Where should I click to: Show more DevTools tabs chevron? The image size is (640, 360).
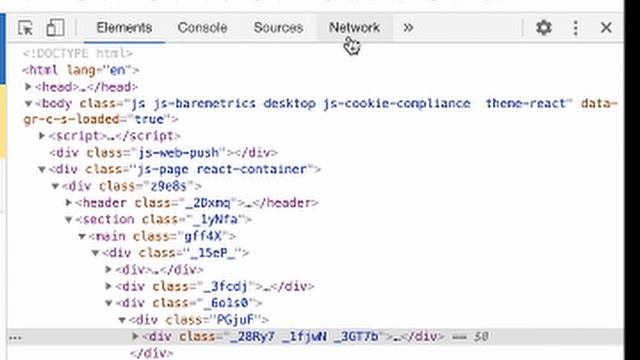point(408,28)
